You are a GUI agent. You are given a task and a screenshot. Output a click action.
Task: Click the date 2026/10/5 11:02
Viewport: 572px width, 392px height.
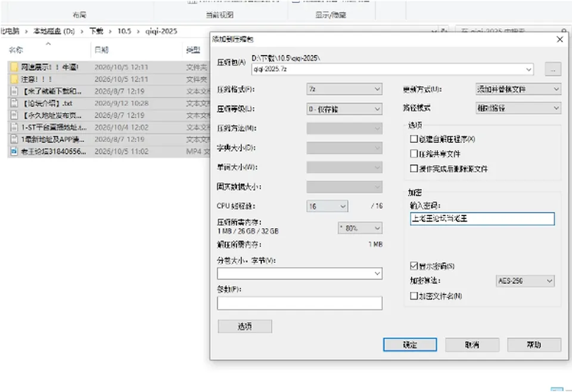122,151
